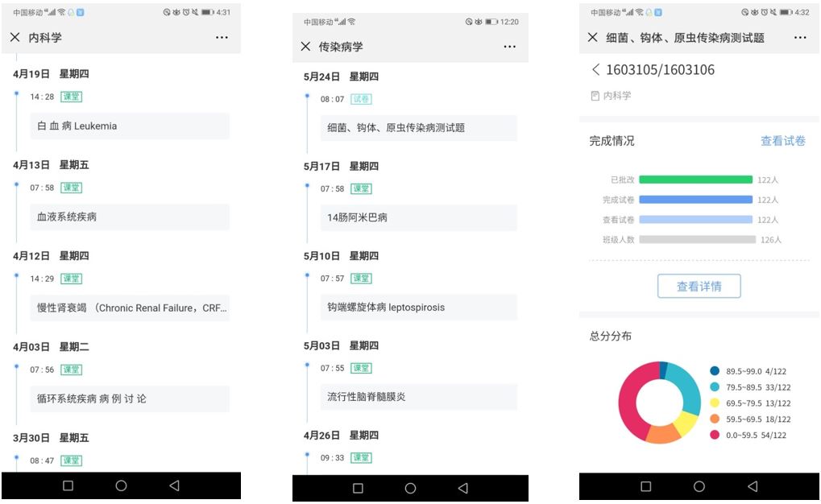Click 查看详情 button
The image size is (821, 504).
click(x=699, y=287)
